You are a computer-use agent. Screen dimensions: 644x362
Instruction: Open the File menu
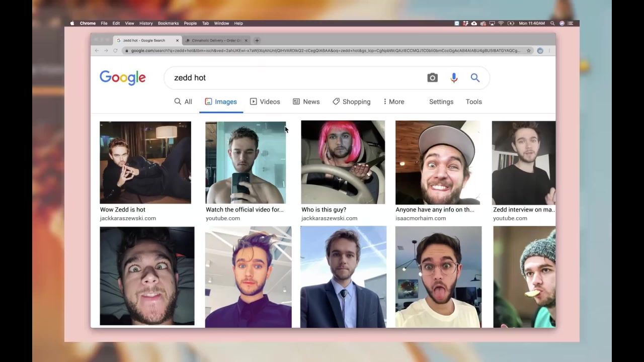click(x=104, y=23)
